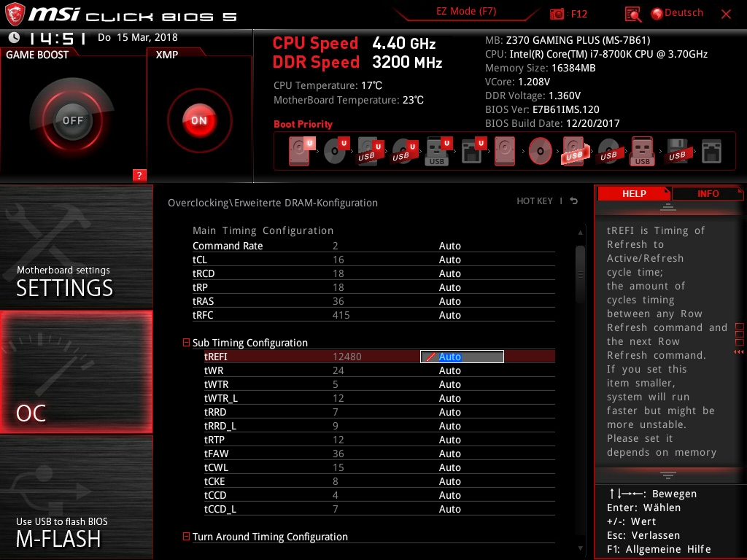Open the tRAS Auto value field
The image size is (747, 560).
pyautogui.click(x=449, y=301)
